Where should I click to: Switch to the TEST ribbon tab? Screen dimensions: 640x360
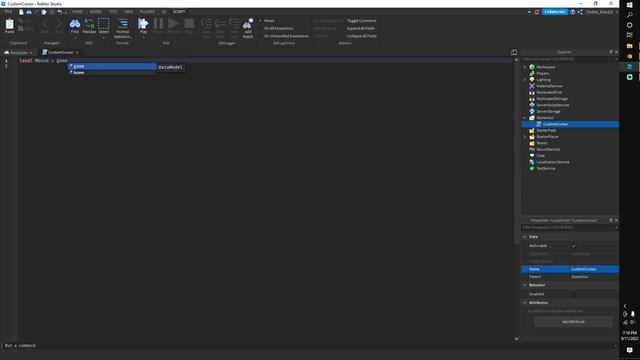[113, 12]
